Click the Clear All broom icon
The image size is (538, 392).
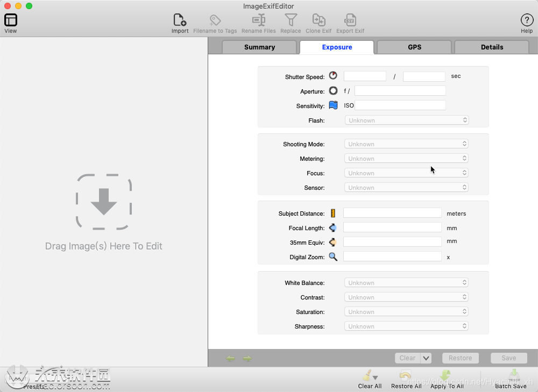pos(367,375)
